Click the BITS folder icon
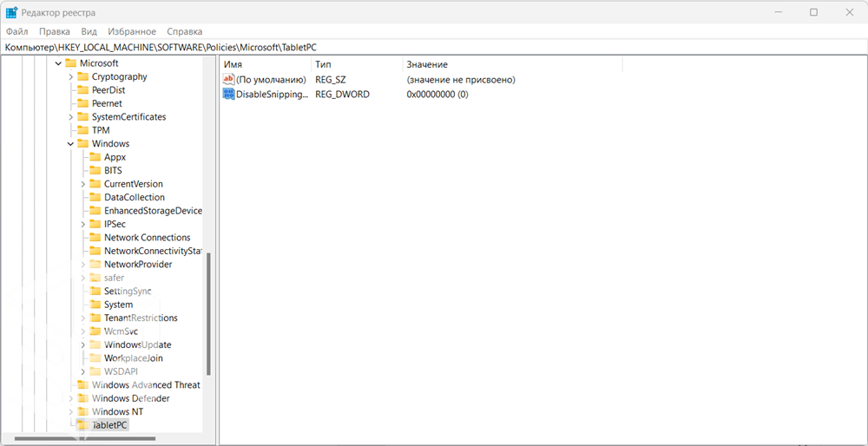Screen dimensions: 868x446 point(95,170)
